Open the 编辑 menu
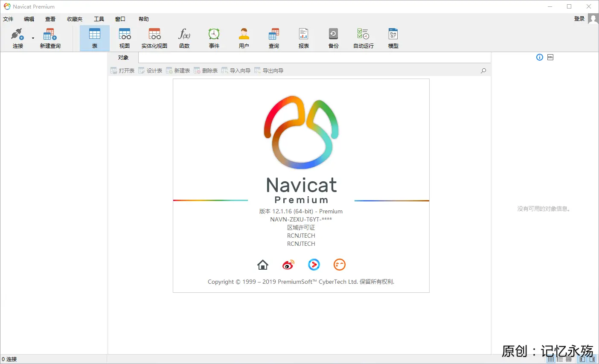599x364 pixels. pyautogui.click(x=29, y=19)
